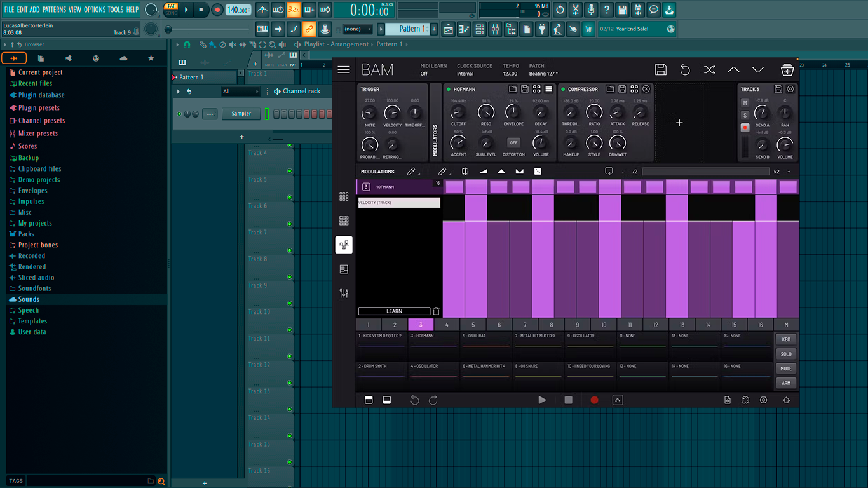Open the (none) dropdown in the FL toolbar

(357, 29)
